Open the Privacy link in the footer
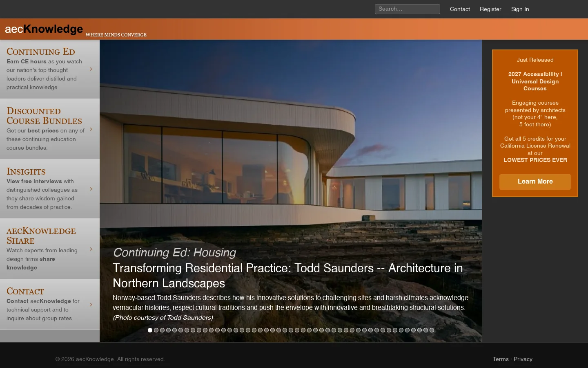Viewport: 588px width, 368px height. click(523, 359)
